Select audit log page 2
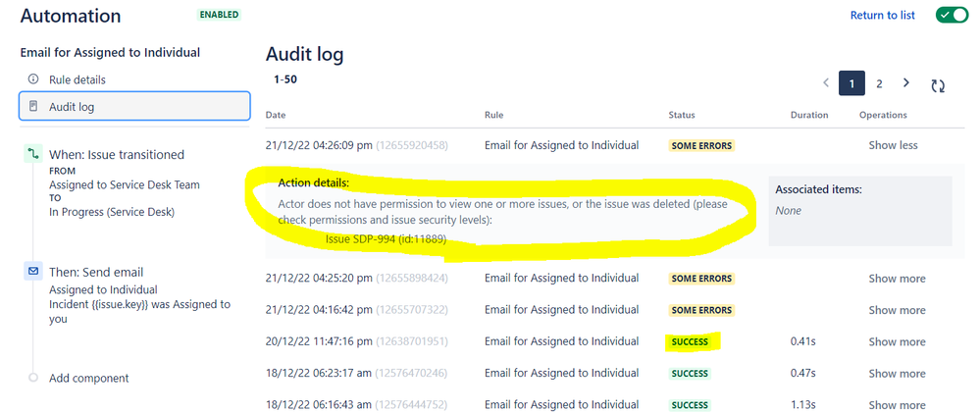The image size is (980, 413). [x=879, y=83]
